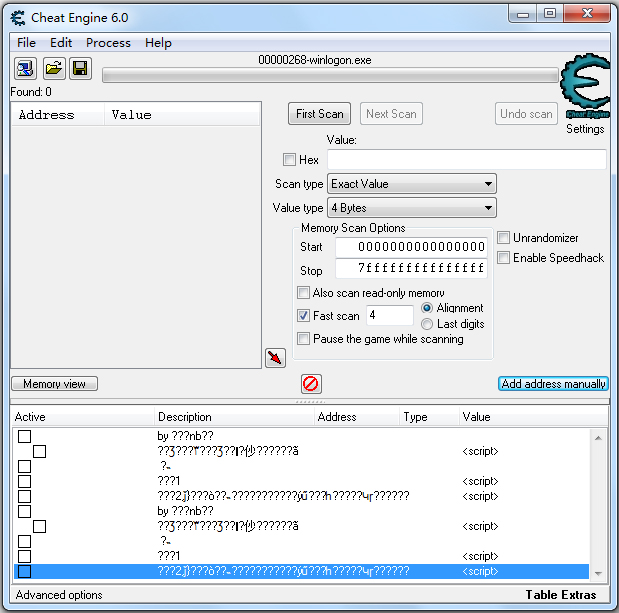Viewport: 619px width, 613px height.
Task: Copy selected addresses with red arrow icon
Action: pyautogui.click(x=275, y=358)
